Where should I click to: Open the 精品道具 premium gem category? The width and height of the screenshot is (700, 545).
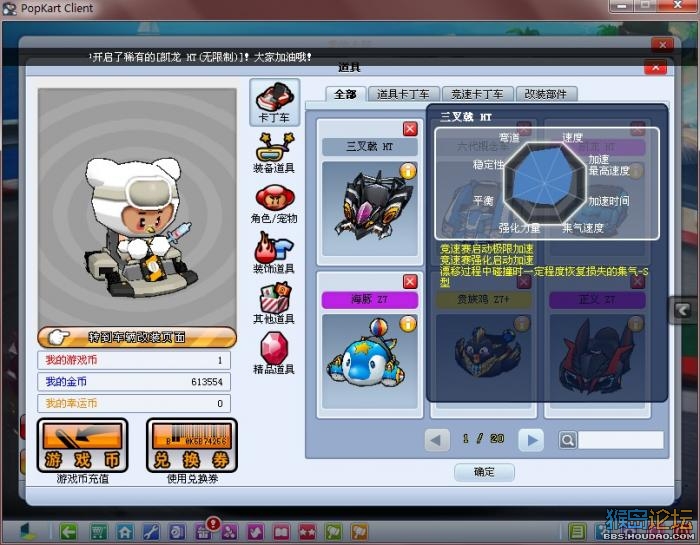pyautogui.click(x=274, y=354)
